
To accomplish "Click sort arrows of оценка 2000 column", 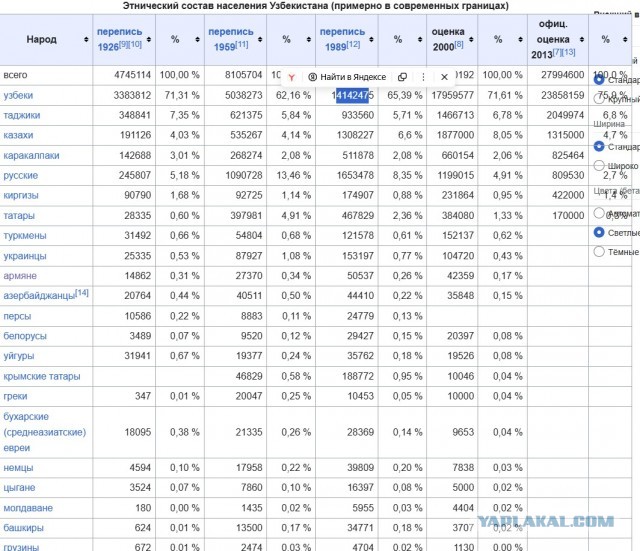I will [x=471, y=40].
